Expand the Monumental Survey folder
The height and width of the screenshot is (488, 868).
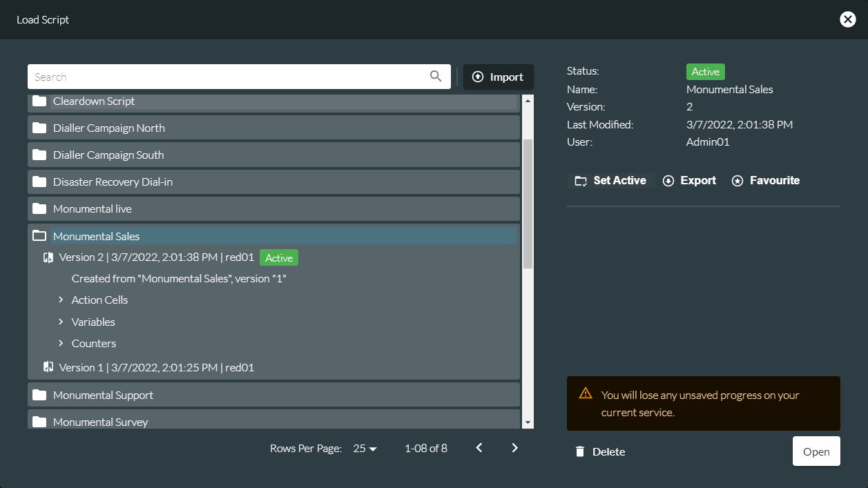273,420
